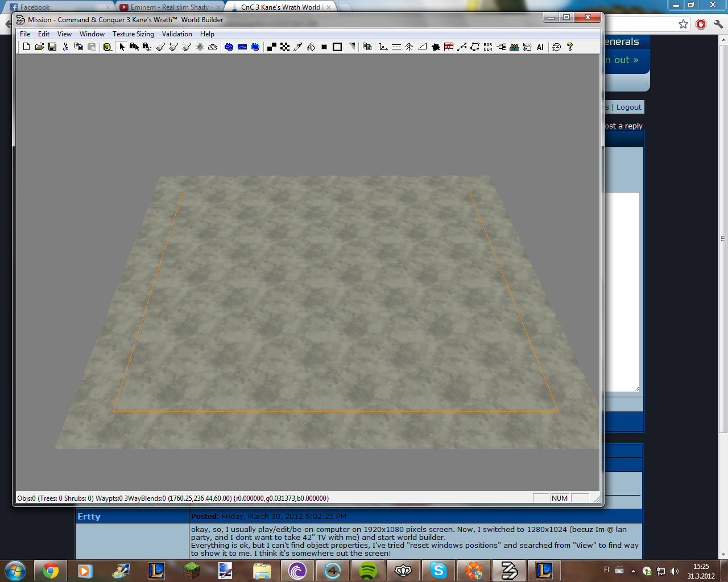Select the paint bucket flood fill tool
The height and width of the screenshot is (582, 728).
(x=311, y=47)
